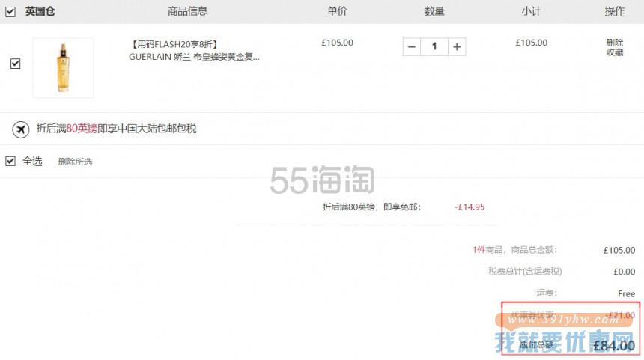Viewport: 644px width, 360px height.
Task: Click the 税费总计 £0.00 value
Action: 625,272
